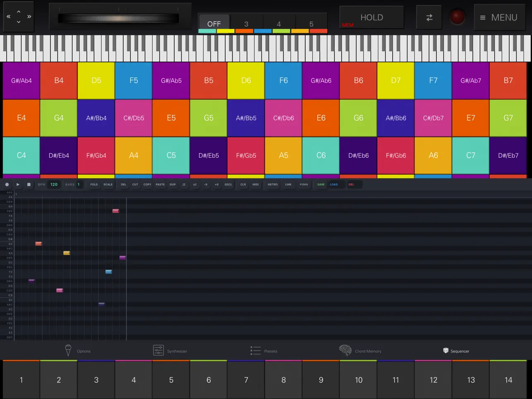The image size is (532, 399).
Task: Toggle the LINK button
Action: click(x=288, y=185)
